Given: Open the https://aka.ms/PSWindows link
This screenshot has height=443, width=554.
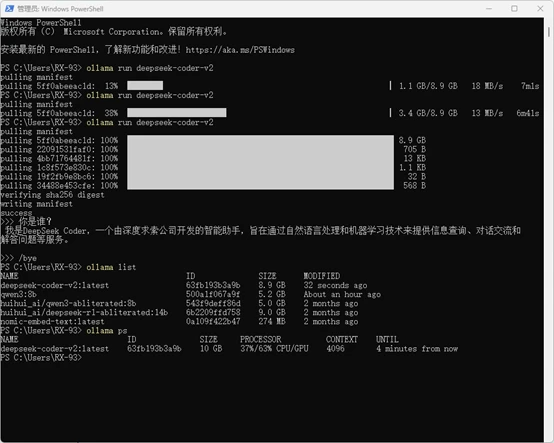Looking at the screenshot, I should [240, 50].
